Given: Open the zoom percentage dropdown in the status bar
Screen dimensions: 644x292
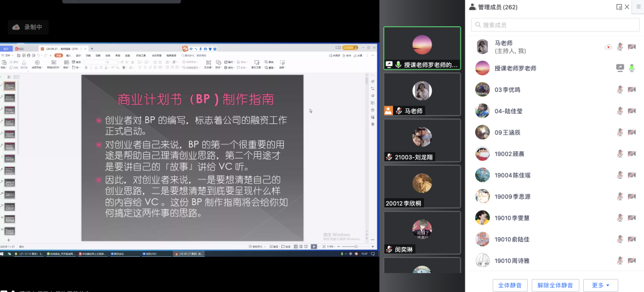Looking at the screenshot, I should tap(329, 246).
